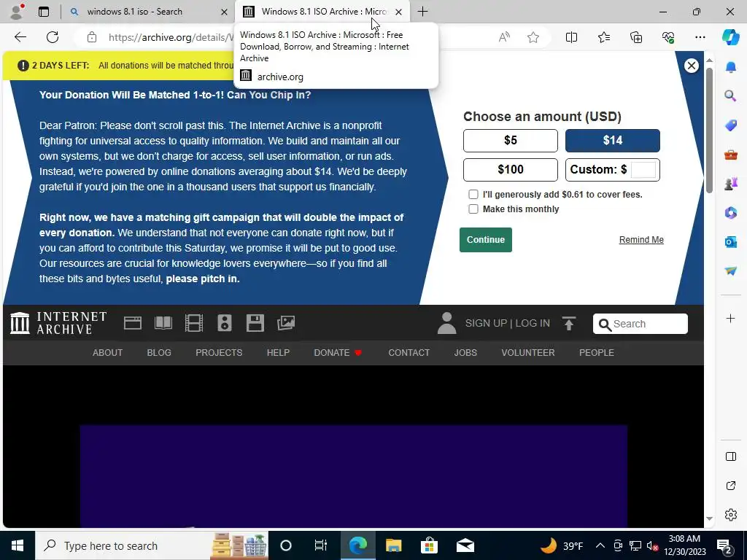Customize sidebar with plus button
747x560 pixels.
(x=730, y=318)
